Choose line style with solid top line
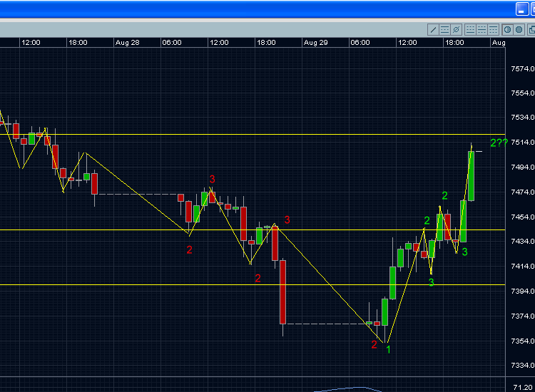The height and width of the screenshot is (392, 535). coord(493,30)
